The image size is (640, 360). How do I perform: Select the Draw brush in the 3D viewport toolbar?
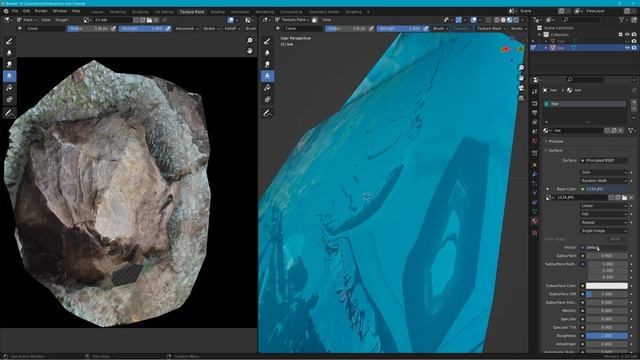[x=267, y=41]
